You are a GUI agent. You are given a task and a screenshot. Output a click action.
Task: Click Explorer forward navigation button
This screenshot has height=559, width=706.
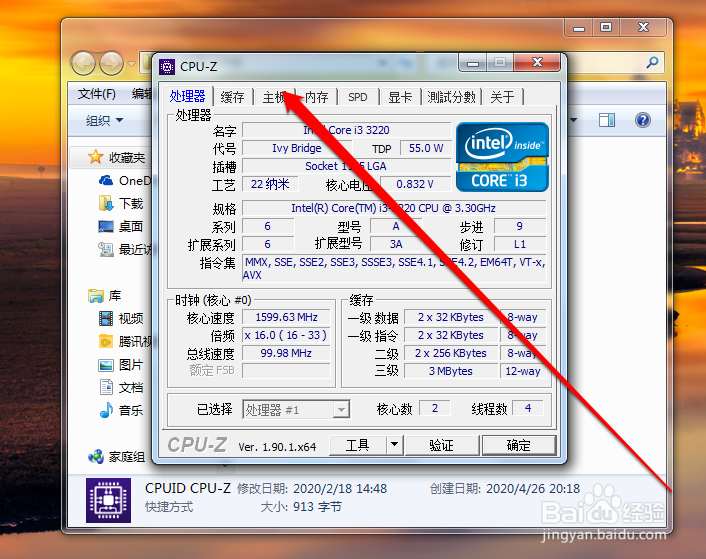pyautogui.click(x=111, y=63)
